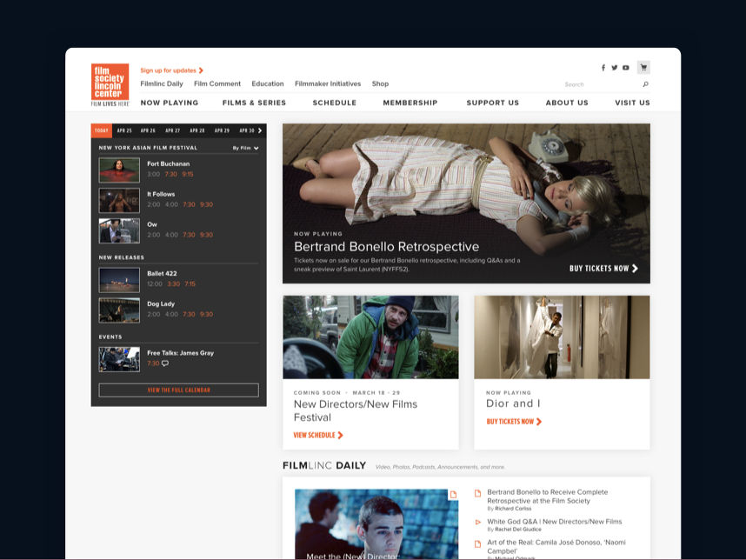Choose 9:30 showtime for It Follows

[206, 204]
